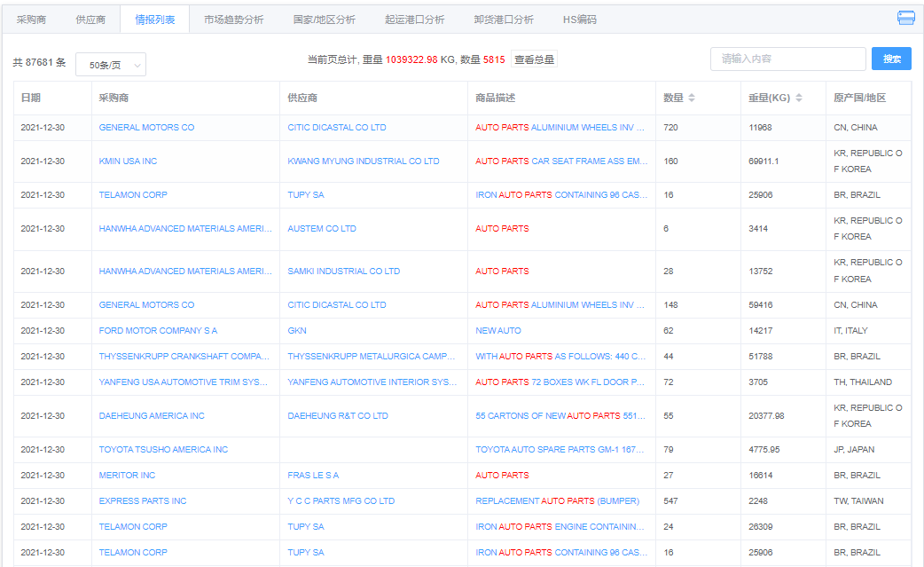Open the HS编码 tab
Viewport: 924px width, 567px height.
(580, 20)
